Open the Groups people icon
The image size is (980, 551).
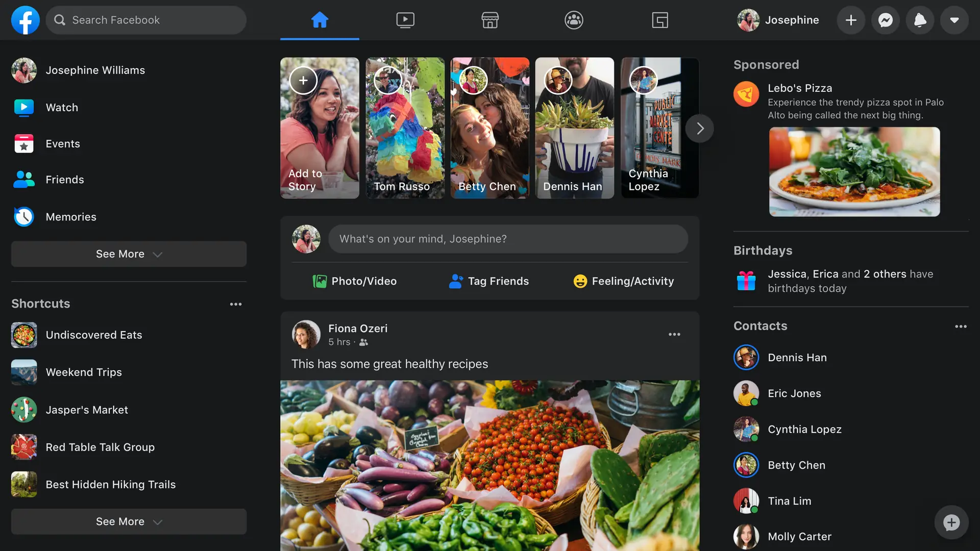(x=574, y=19)
